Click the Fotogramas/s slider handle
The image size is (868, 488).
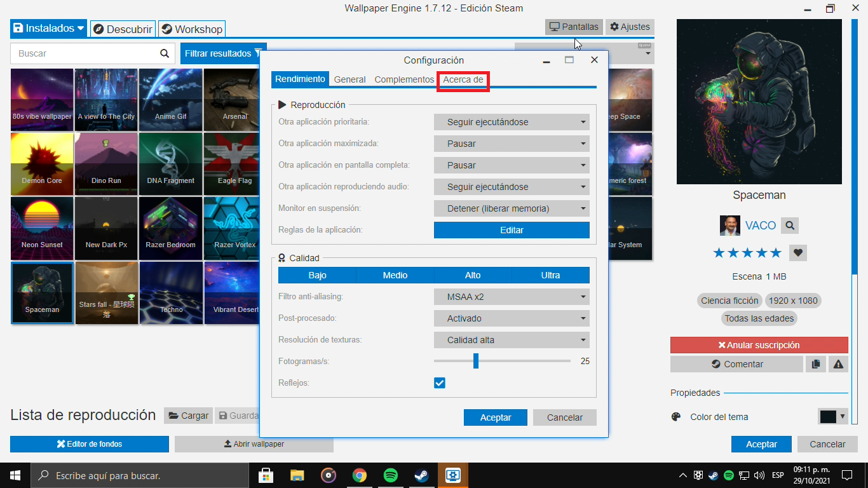click(x=476, y=361)
